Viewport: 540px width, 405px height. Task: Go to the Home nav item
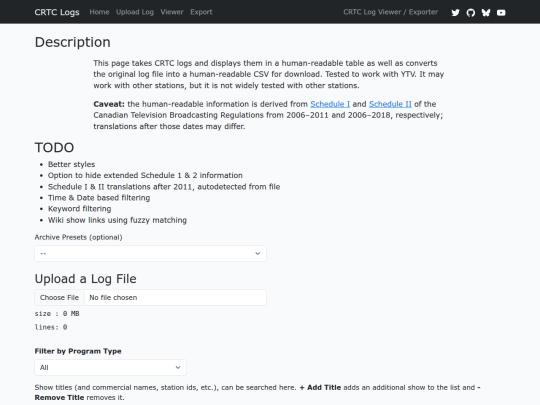click(99, 12)
